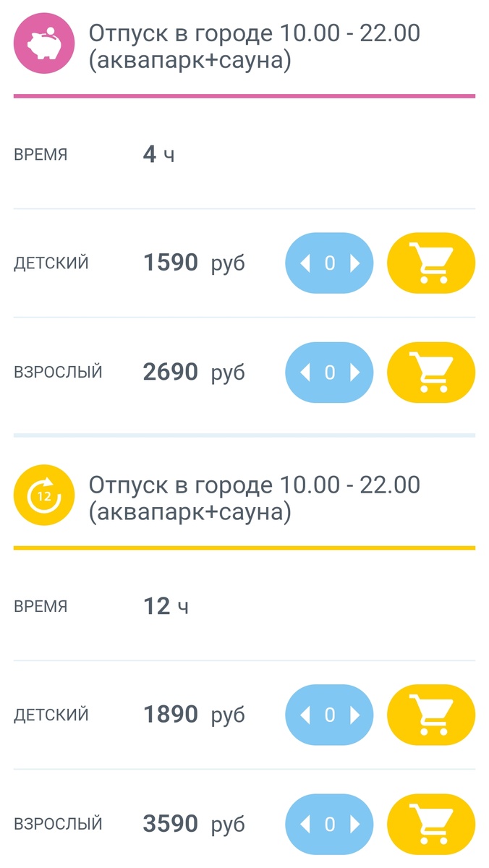Viewport: 489px width, 868px height.
Task: Increase ВЗРОСЛЫЙ quantity for 12-hour pass
Action: [x=356, y=824]
